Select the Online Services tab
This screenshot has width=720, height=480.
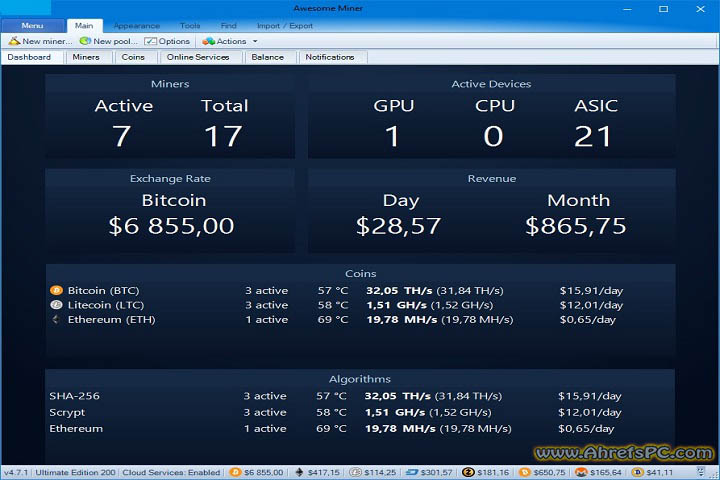click(198, 57)
